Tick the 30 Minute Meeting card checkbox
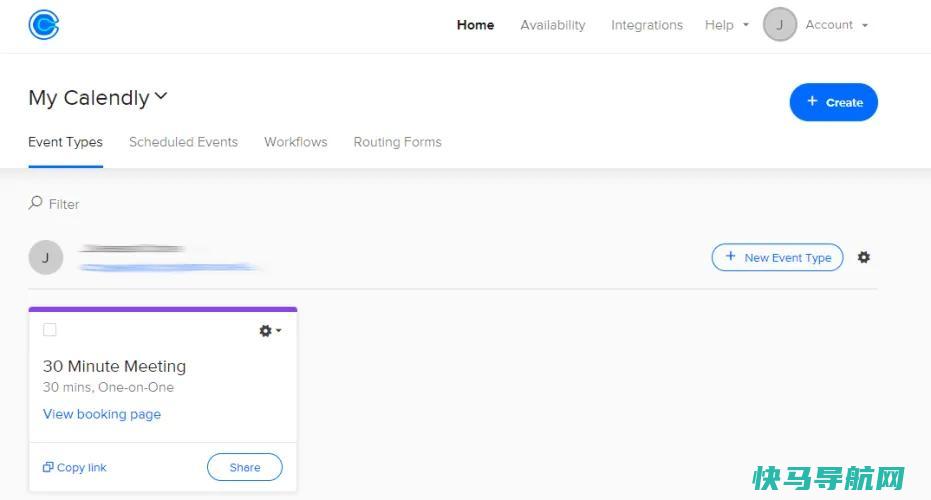The image size is (931, 500). [50, 330]
